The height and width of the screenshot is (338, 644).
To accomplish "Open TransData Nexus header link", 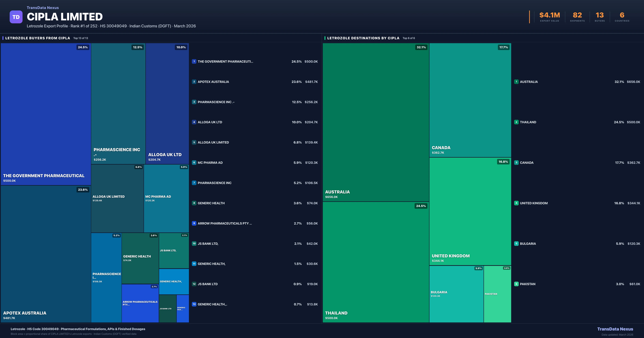I will (43, 8).
